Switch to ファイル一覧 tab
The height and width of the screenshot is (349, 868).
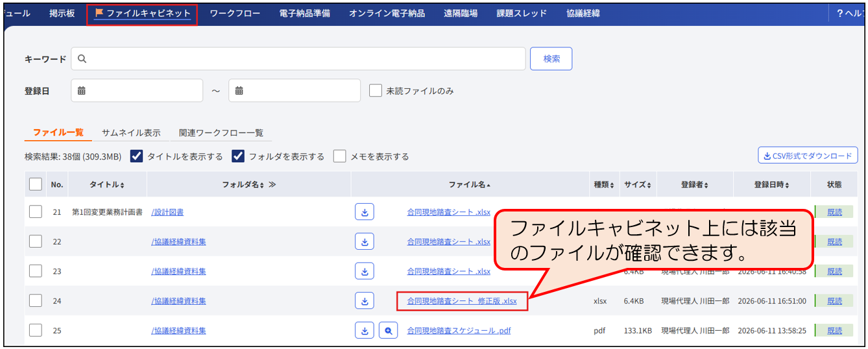point(58,132)
